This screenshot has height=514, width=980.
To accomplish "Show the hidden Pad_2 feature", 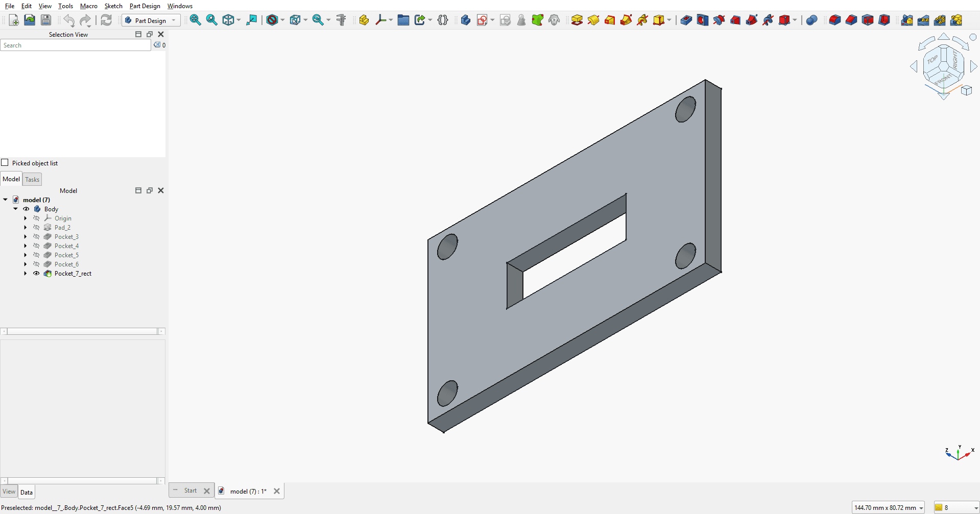I will pos(36,228).
